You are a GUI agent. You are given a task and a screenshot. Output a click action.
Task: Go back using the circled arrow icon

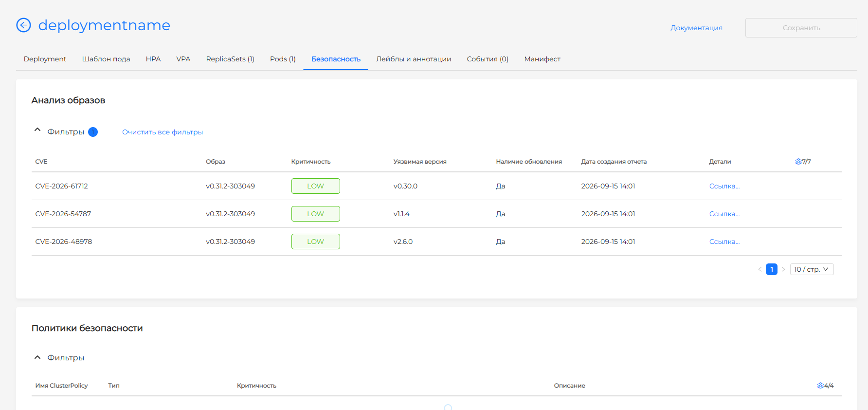pyautogui.click(x=23, y=25)
